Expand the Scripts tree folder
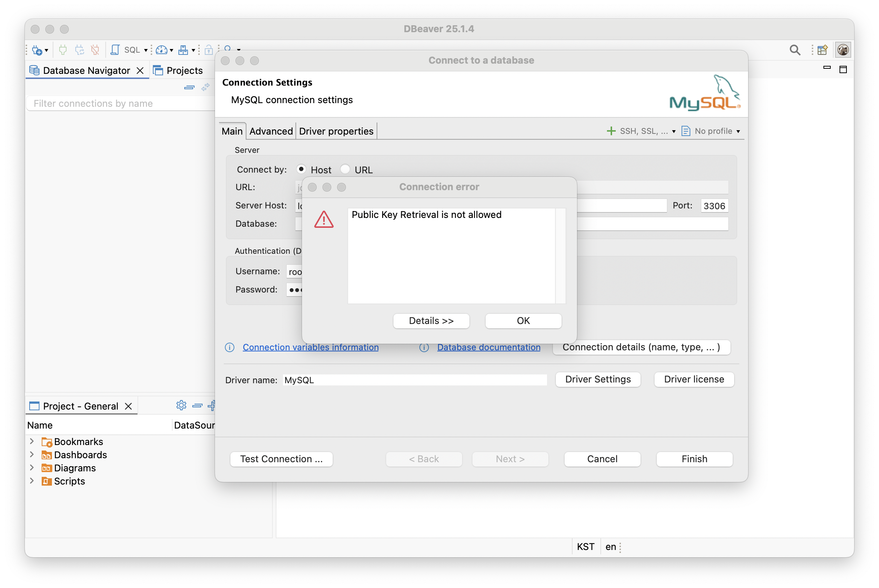This screenshot has height=588, width=879. click(32, 481)
